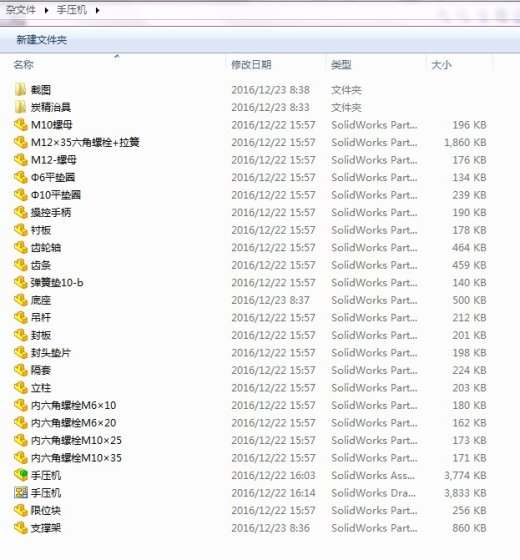
Task: Click the Φ10平垫圈 part icon
Action: [x=21, y=195]
